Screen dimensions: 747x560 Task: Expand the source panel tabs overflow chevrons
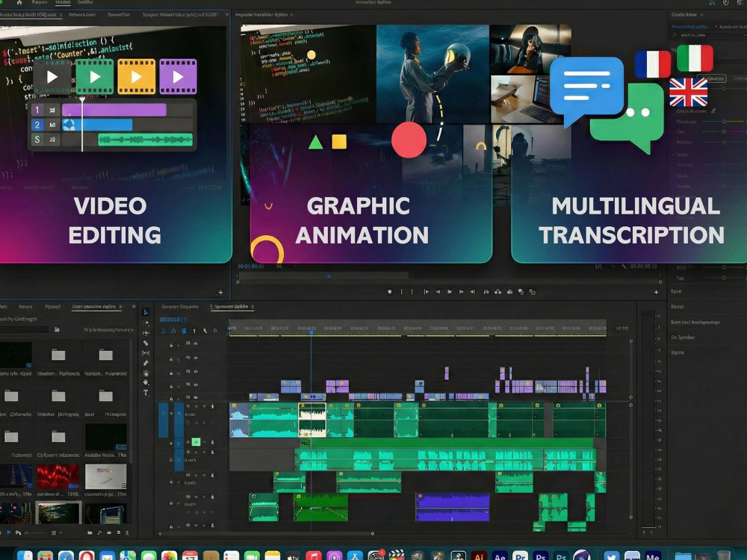[227, 15]
